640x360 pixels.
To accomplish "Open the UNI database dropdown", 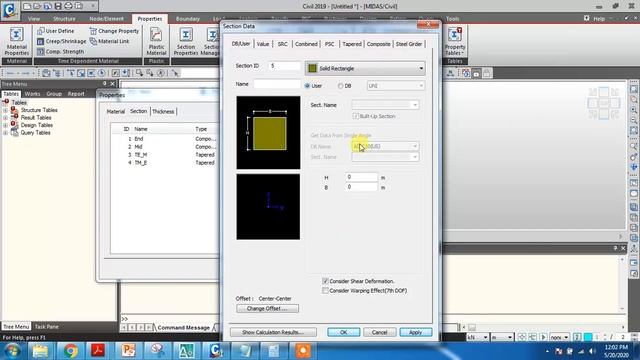I will pos(396,86).
